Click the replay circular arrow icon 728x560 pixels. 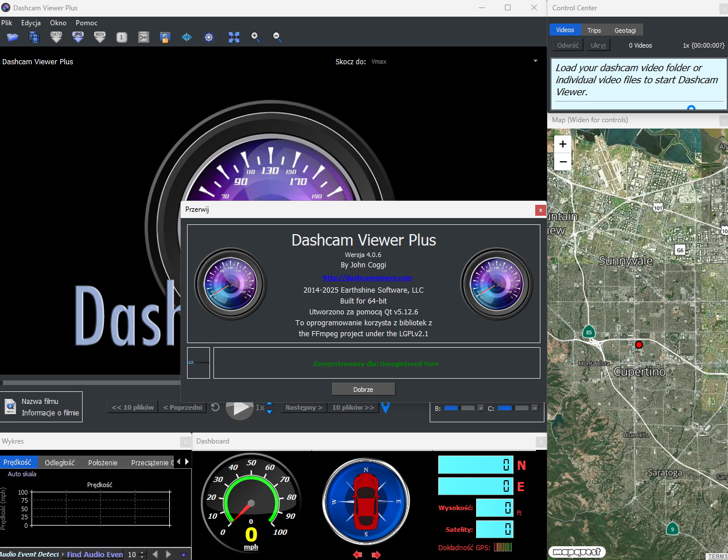(x=215, y=407)
